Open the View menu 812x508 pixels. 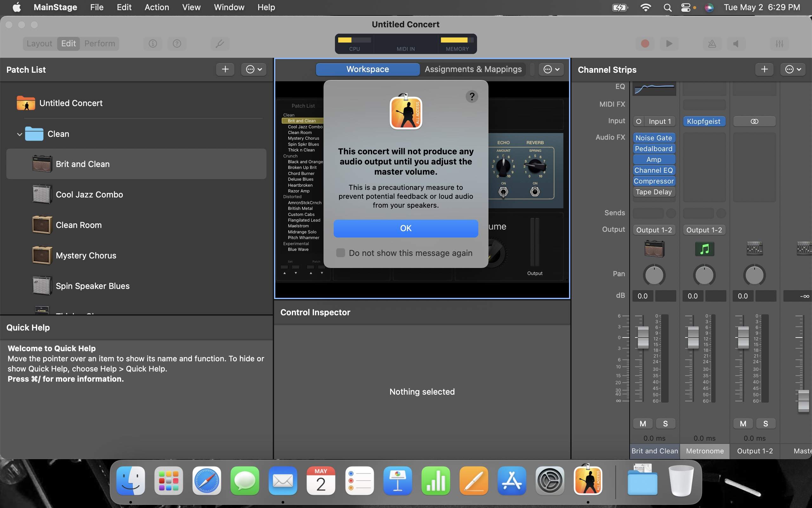point(191,7)
